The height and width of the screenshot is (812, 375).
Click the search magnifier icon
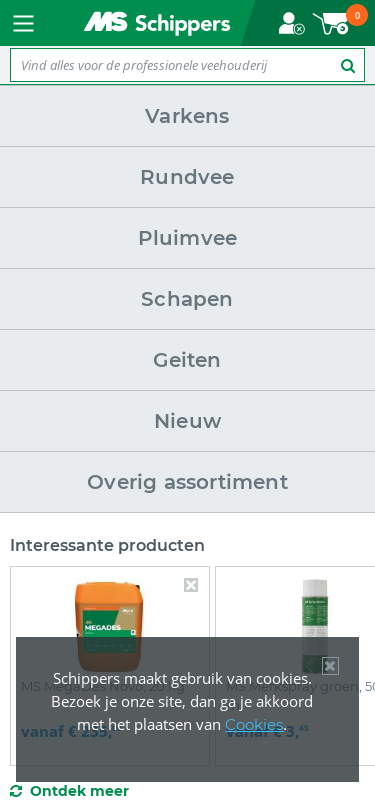(348, 66)
